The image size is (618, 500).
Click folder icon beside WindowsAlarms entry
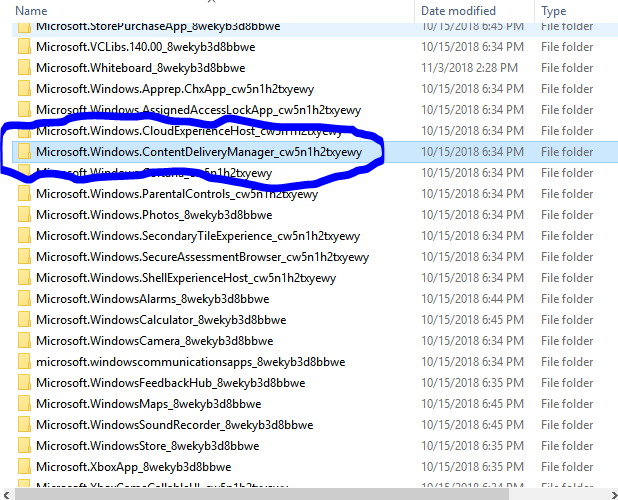pos(24,299)
